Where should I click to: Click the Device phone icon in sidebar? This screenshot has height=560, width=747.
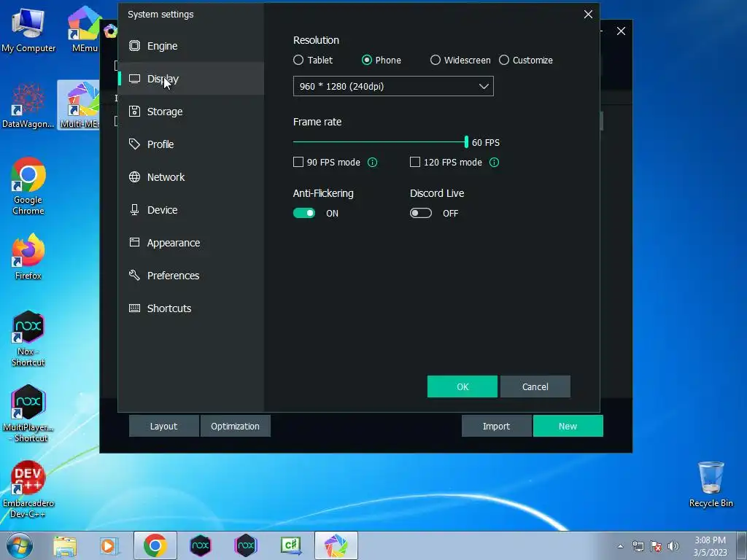(x=135, y=209)
